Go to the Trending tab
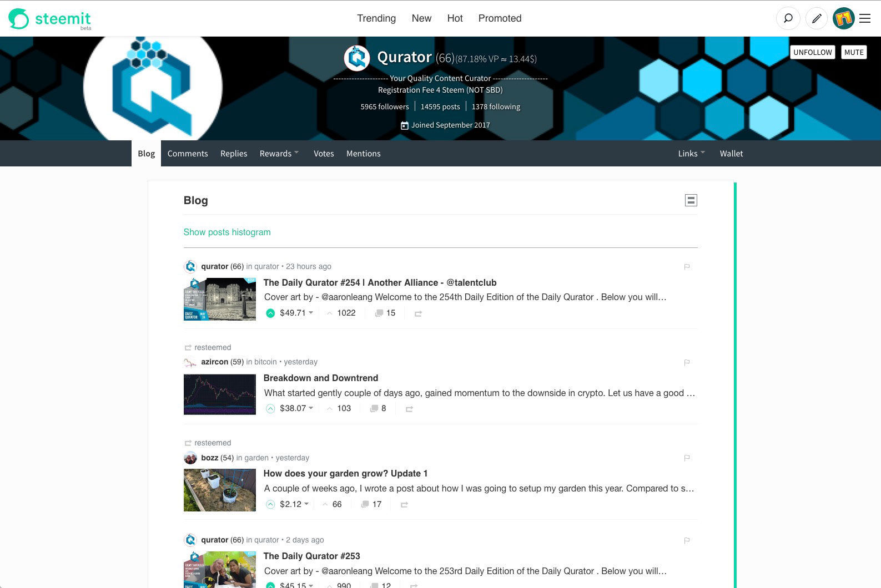The height and width of the screenshot is (588, 881). tap(376, 18)
